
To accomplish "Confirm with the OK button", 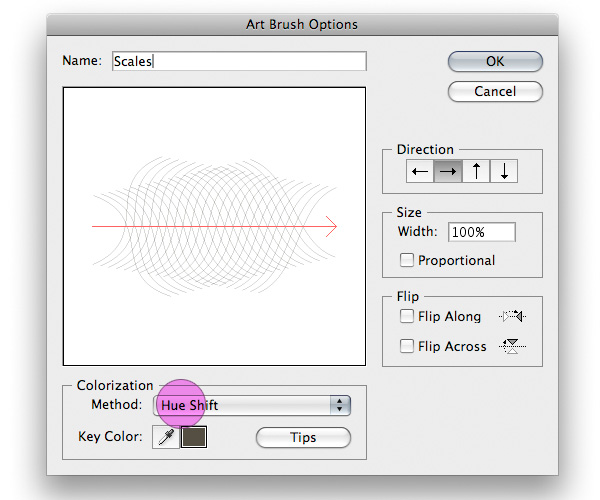I will (495, 61).
